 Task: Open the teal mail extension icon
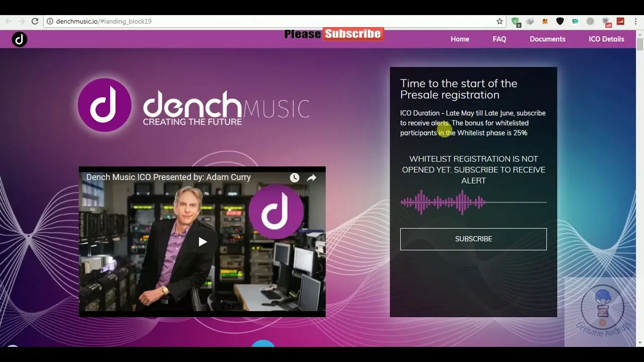pyautogui.click(x=575, y=21)
